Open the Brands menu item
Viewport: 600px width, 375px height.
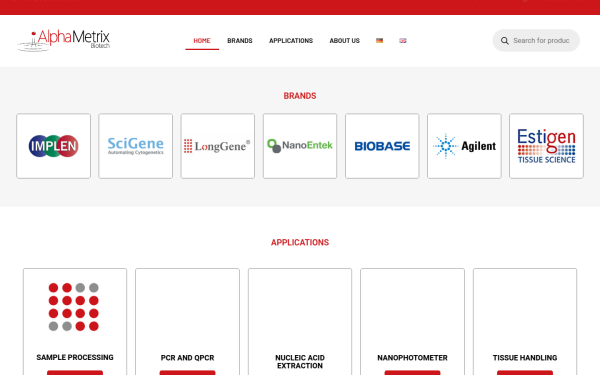pyautogui.click(x=240, y=41)
